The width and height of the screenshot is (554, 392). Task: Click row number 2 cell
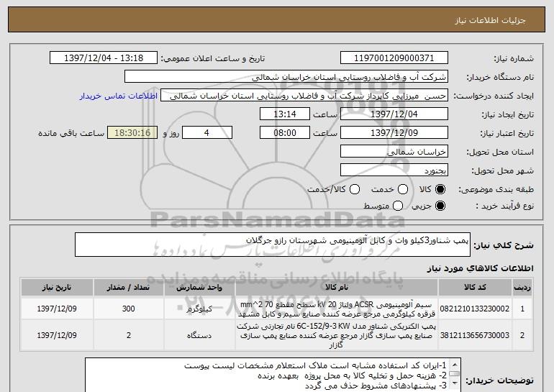tap(522, 335)
